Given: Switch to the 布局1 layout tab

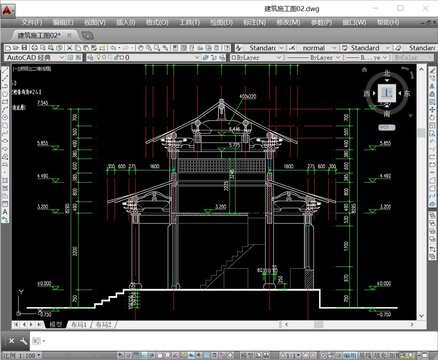Looking at the screenshot, I should 79,324.
